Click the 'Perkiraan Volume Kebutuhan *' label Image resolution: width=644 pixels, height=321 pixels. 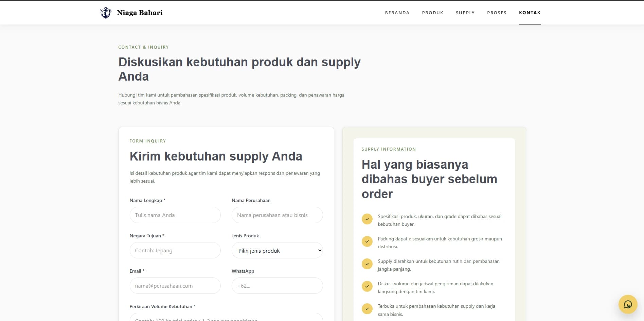pos(162,306)
